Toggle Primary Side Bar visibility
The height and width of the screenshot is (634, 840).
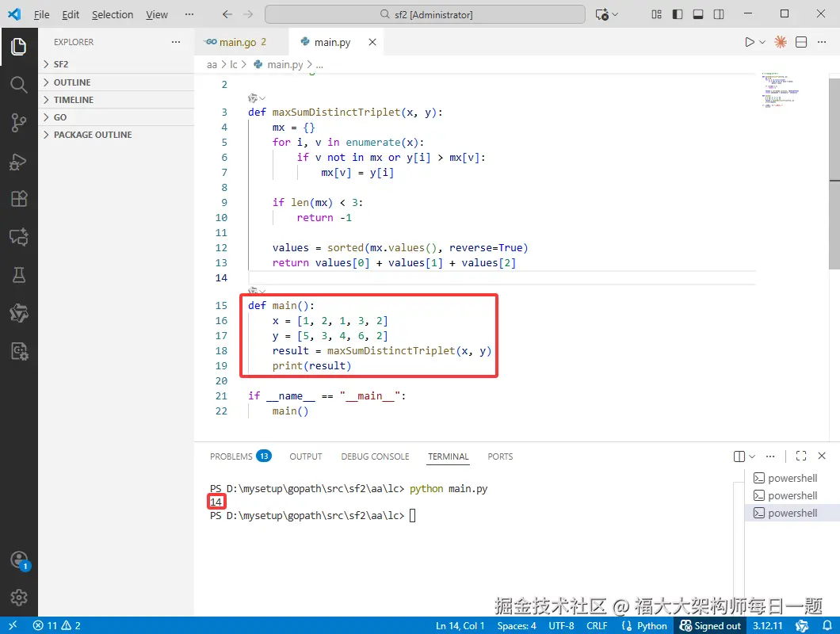[x=677, y=14]
